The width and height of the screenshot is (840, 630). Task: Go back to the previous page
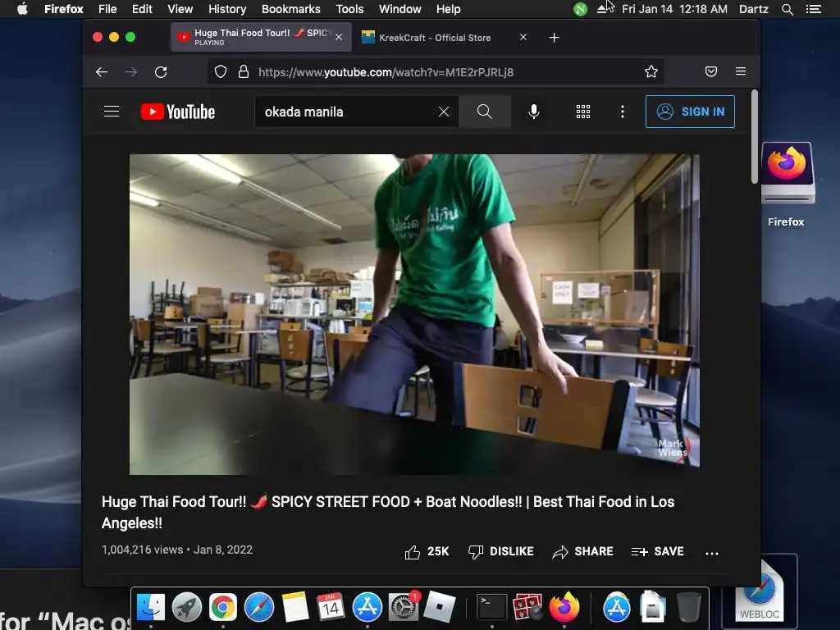[102, 72]
